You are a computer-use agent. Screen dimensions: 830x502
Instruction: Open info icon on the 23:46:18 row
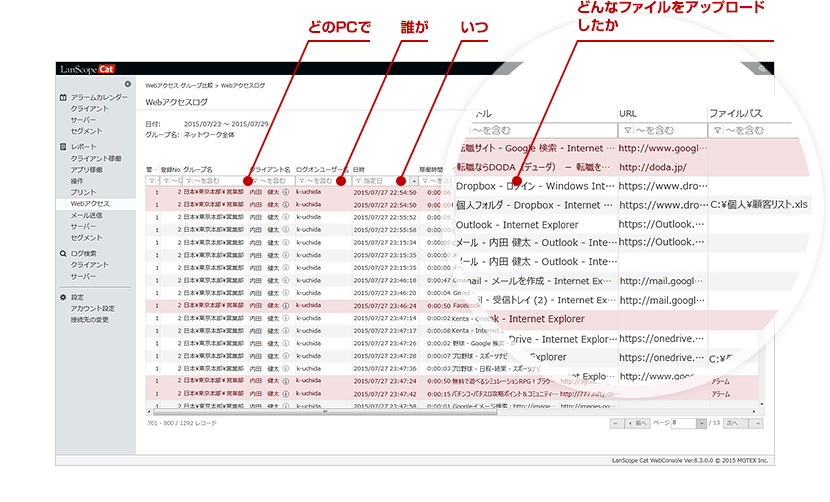pyautogui.click(x=286, y=280)
